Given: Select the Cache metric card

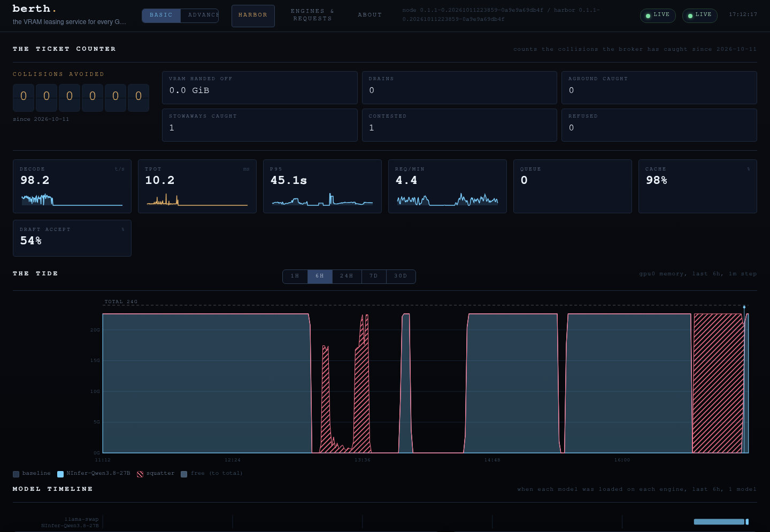Looking at the screenshot, I should [698, 186].
